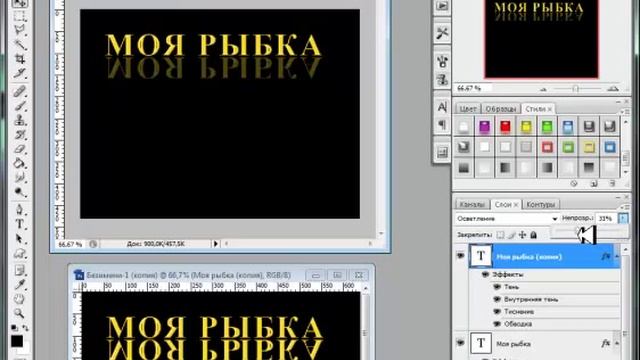
Task: Toggle lock position of layer
Action: pyautogui.click(x=522, y=235)
